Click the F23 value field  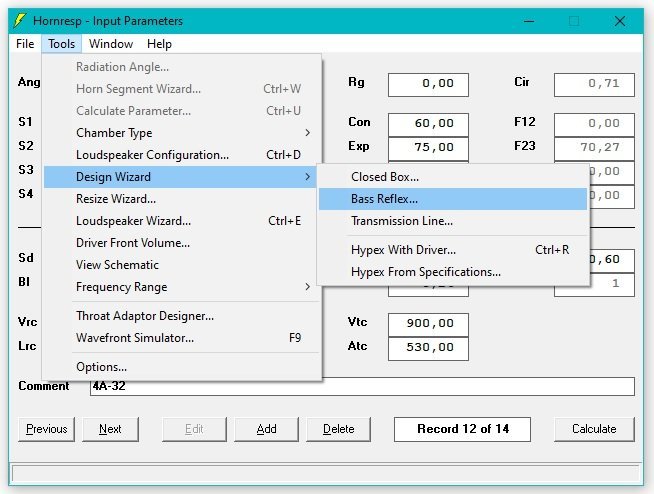click(594, 148)
